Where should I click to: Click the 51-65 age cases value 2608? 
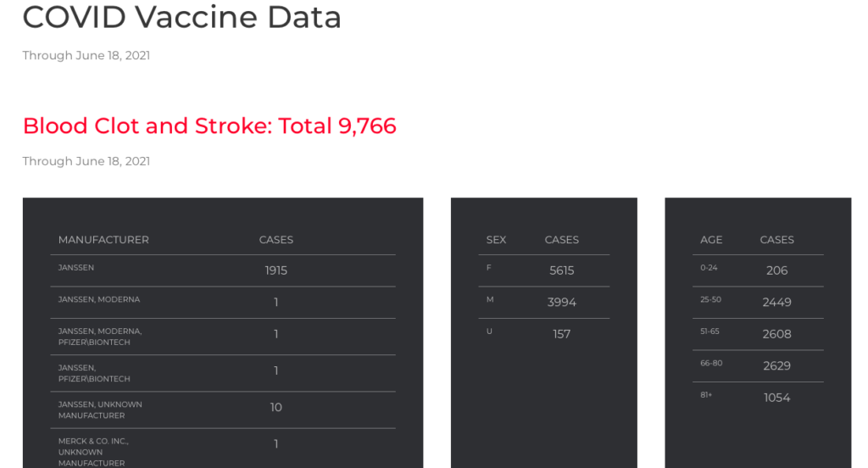(x=776, y=334)
